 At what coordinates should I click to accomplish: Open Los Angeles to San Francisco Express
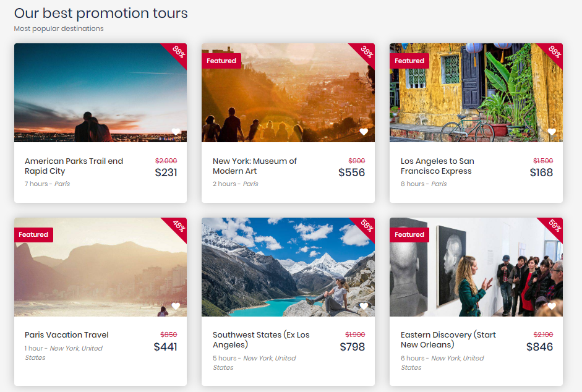click(437, 166)
